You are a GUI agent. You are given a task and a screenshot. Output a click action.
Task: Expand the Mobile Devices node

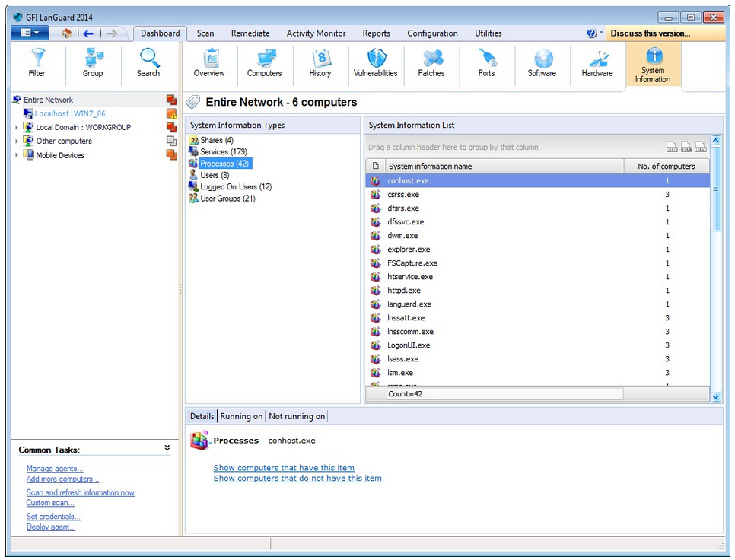(17, 154)
